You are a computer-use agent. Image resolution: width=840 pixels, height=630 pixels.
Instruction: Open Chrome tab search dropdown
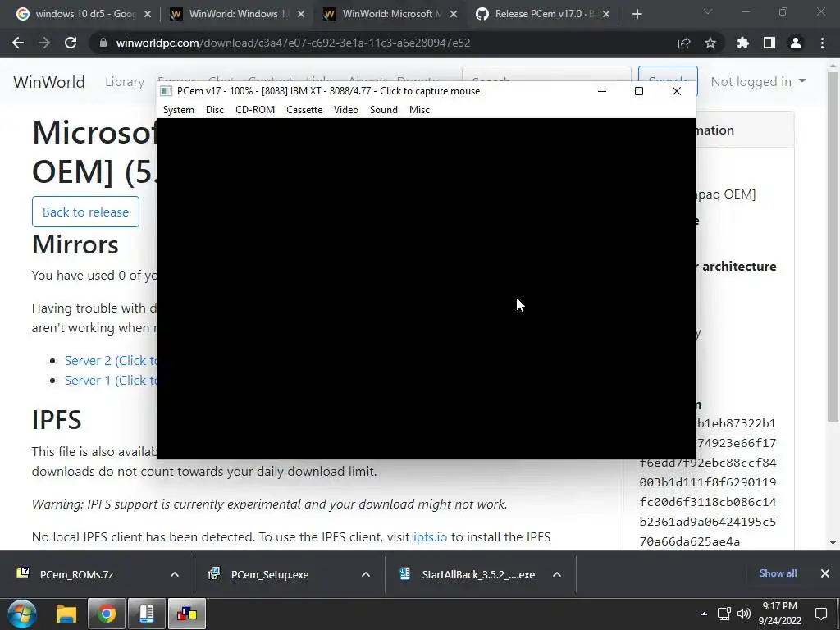[708, 11]
